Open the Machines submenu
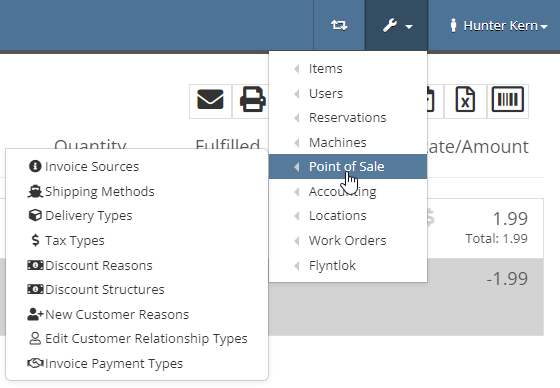This screenshot has height=388, width=560. (x=348, y=142)
